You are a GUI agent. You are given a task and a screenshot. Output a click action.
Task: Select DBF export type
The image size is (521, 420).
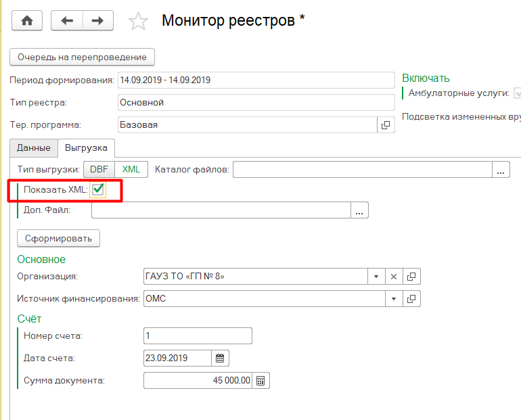[x=99, y=170]
